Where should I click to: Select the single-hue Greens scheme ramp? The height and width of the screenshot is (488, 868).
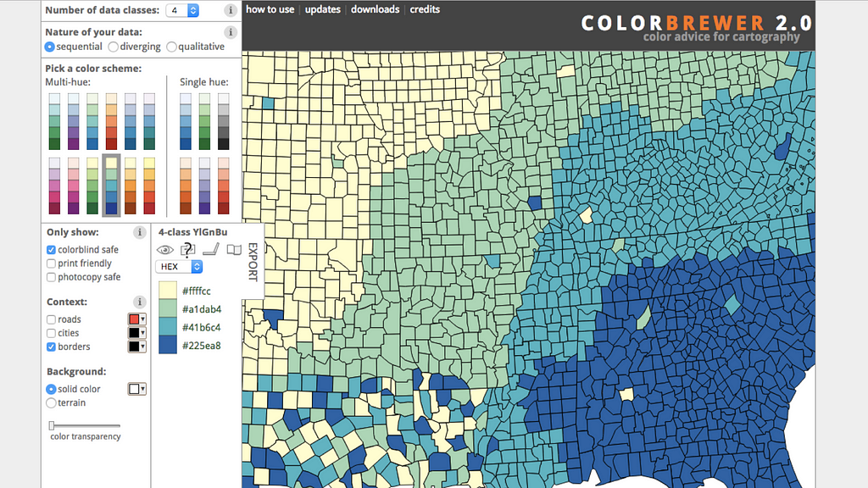coord(205,121)
